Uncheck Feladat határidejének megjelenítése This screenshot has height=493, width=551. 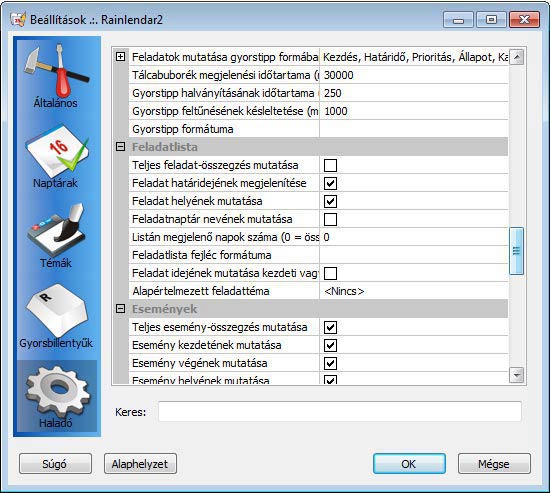330,183
